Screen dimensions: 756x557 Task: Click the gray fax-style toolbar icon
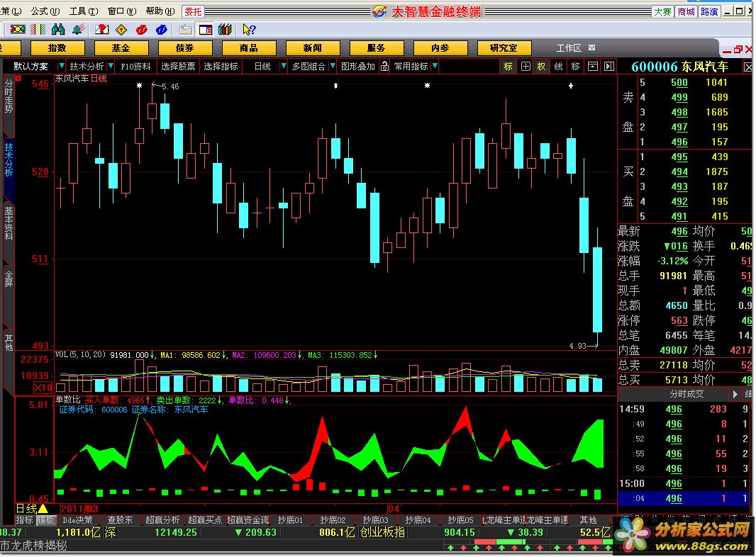click(x=185, y=30)
